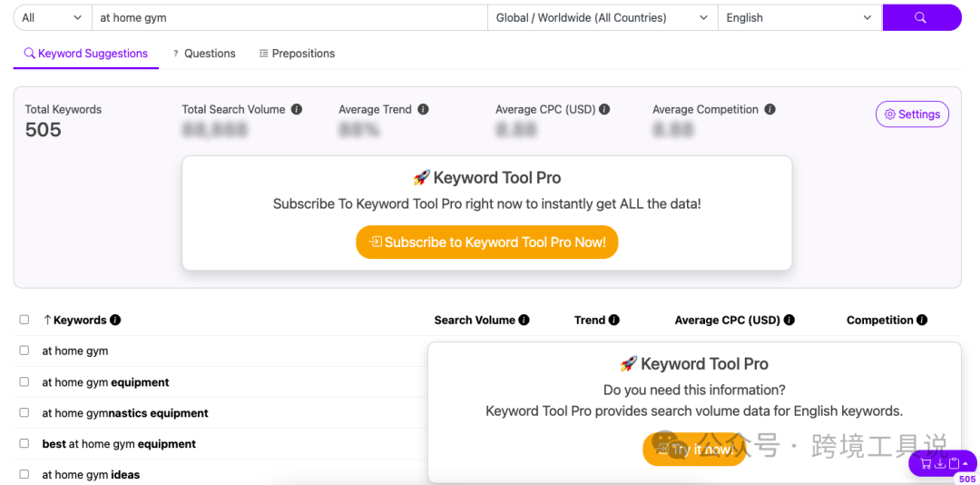
Task: Click the purple search magnifier button
Action: (921, 17)
